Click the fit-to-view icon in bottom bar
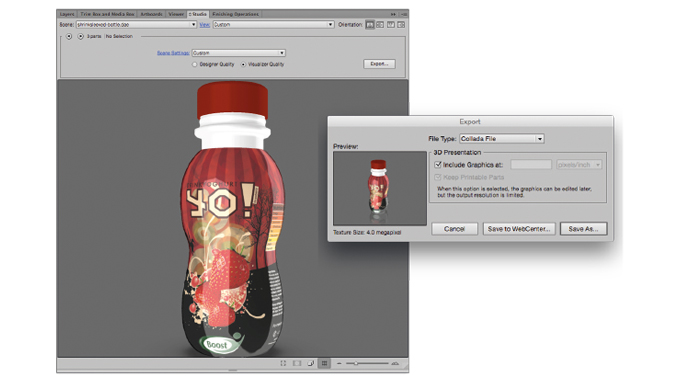 [283, 363]
